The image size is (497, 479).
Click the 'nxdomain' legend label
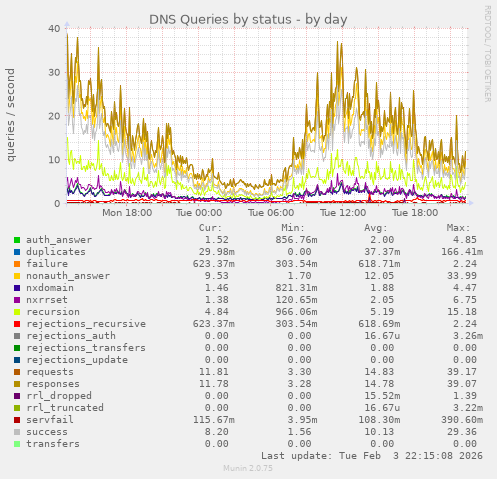50,288
